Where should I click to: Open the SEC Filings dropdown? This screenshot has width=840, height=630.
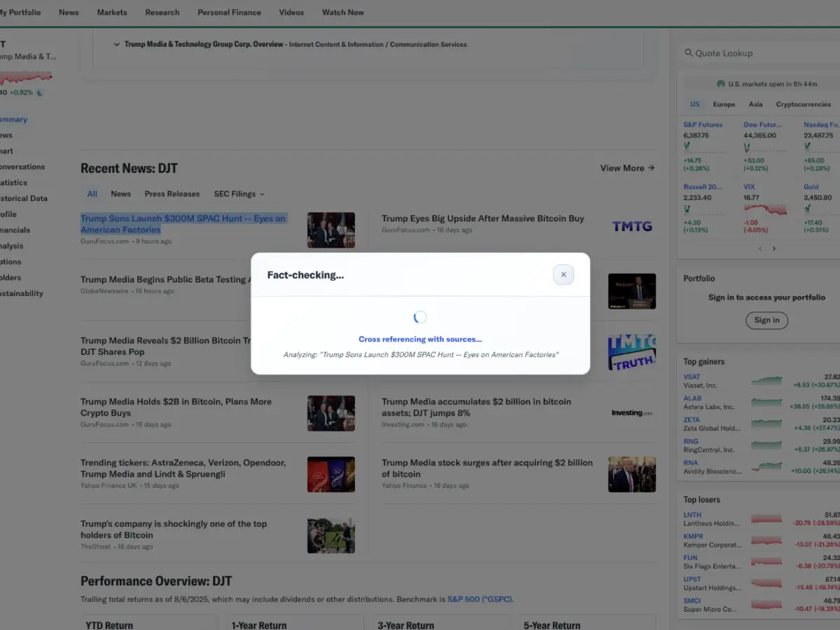(x=239, y=194)
